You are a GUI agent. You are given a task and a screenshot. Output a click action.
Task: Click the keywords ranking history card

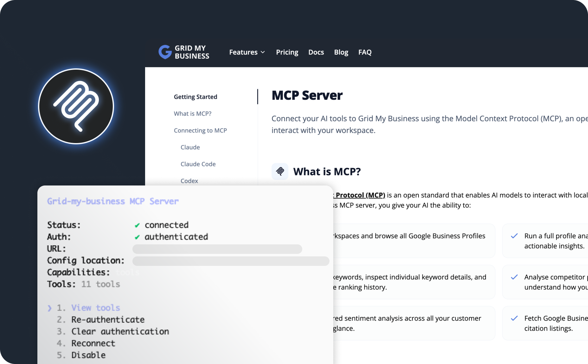click(x=414, y=282)
